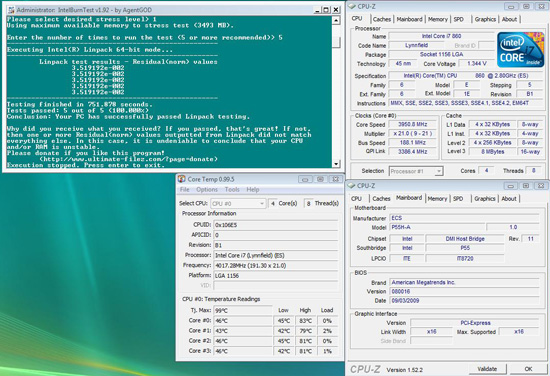Minimize the lower CPU-Z window
The width and height of the screenshot is (550, 376).
[511, 186]
